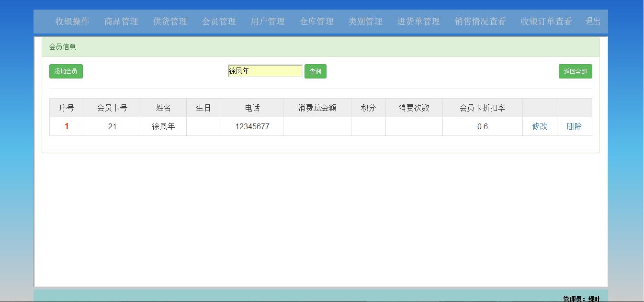Viewport: 644px width, 302px height.
Task: Open the 收银操作 menu item
Action: (72, 22)
